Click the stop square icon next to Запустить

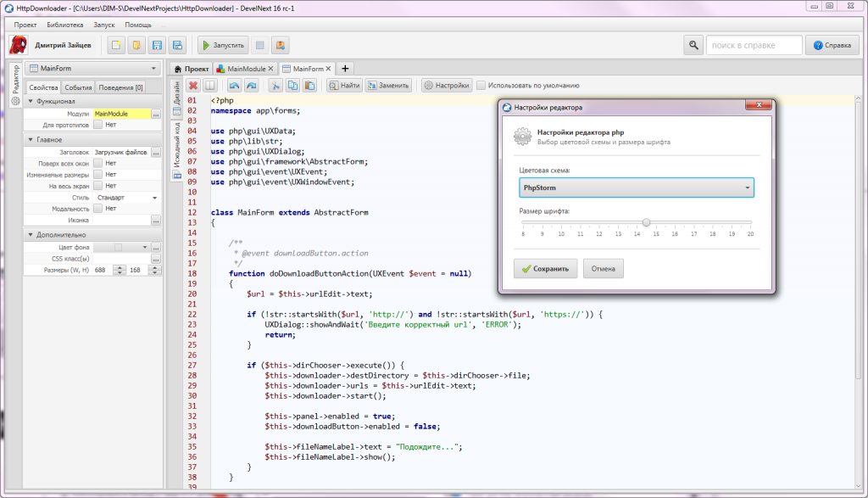tap(260, 45)
